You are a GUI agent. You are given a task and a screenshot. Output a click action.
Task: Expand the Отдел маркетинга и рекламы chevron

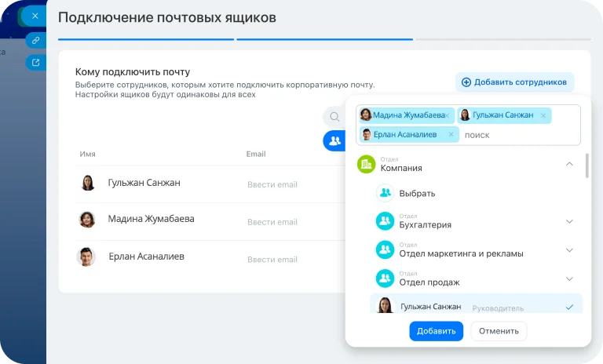(569, 250)
